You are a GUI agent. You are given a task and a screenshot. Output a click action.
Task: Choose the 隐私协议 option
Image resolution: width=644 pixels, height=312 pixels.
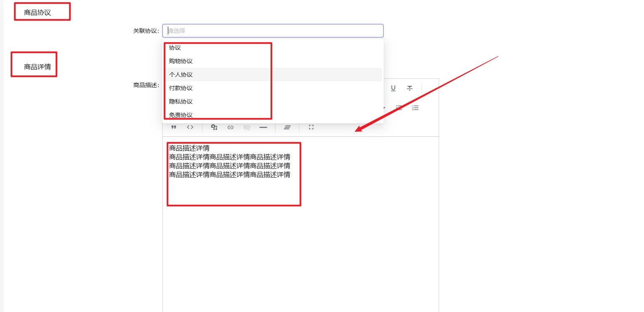click(x=181, y=101)
